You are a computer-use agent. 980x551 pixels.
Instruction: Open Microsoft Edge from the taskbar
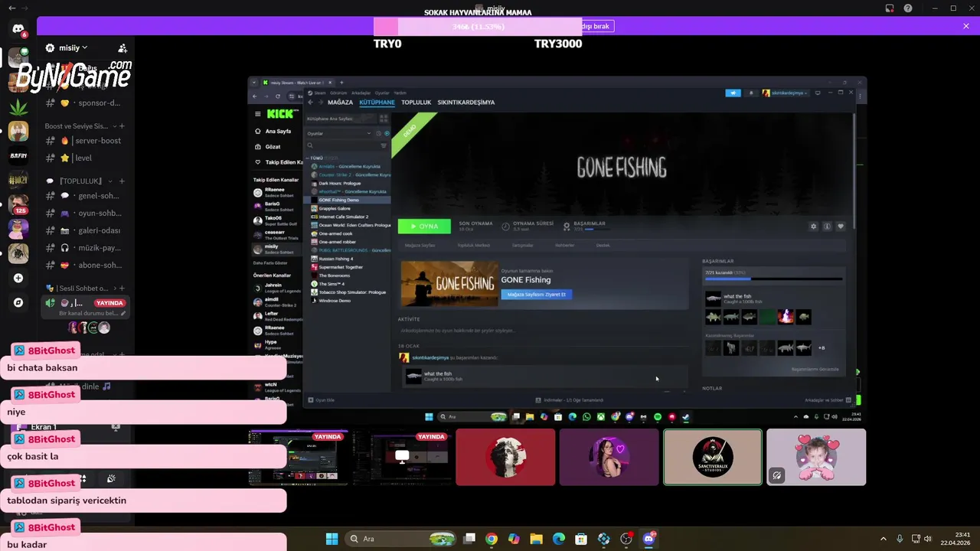[559, 539]
